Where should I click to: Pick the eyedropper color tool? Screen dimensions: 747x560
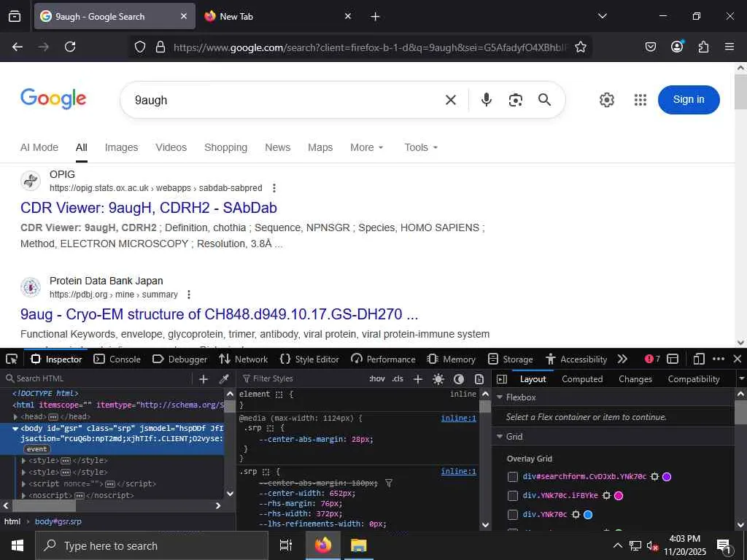coord(223,379)
